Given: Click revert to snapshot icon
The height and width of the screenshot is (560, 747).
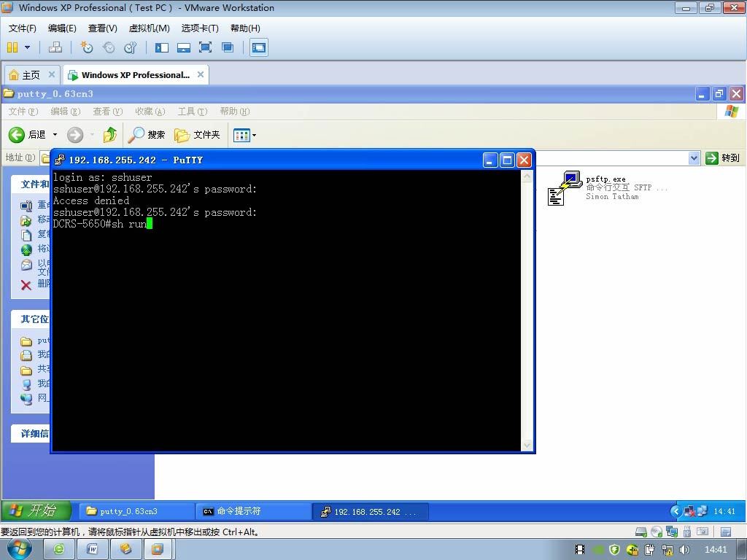Looking at the screenshot, I should point(109,47).
